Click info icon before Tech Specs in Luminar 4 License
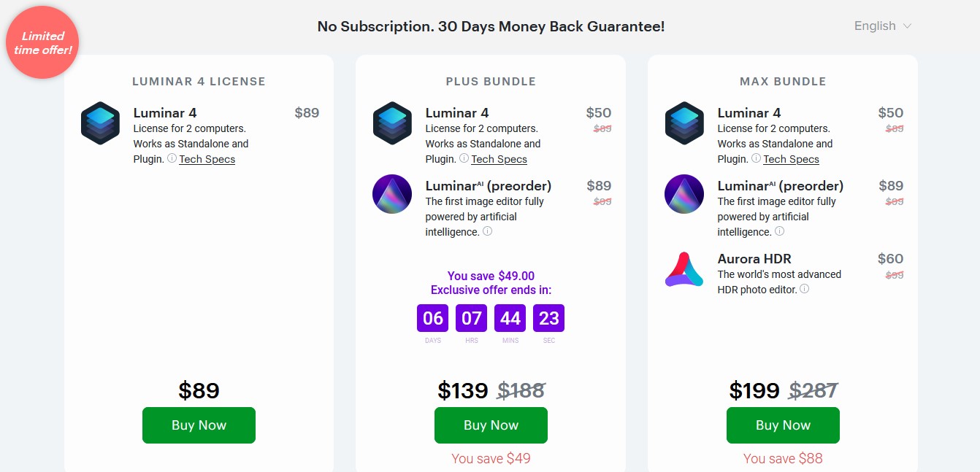The width and height of the screenshot is (980, 472). click(x=172, y=158)
